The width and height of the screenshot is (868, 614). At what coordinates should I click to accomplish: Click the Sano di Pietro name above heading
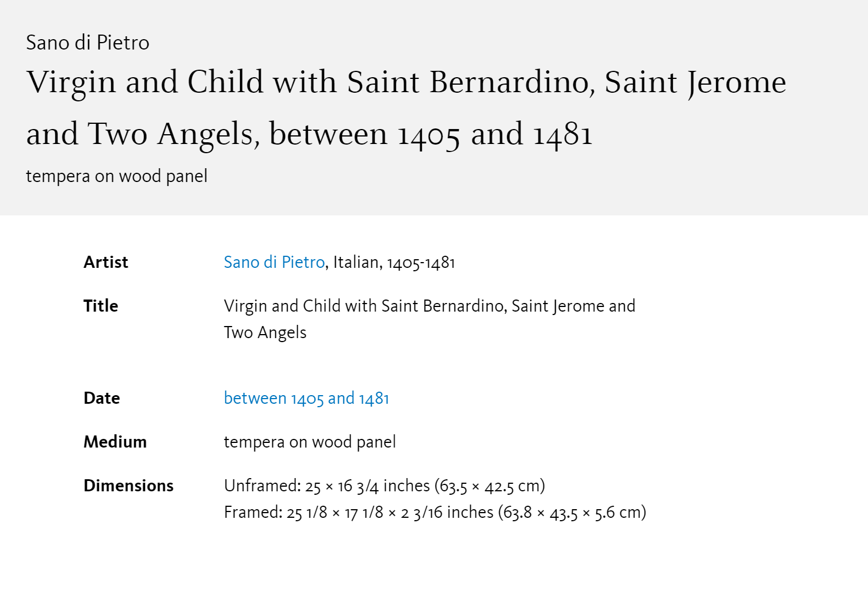coord(87,43)
